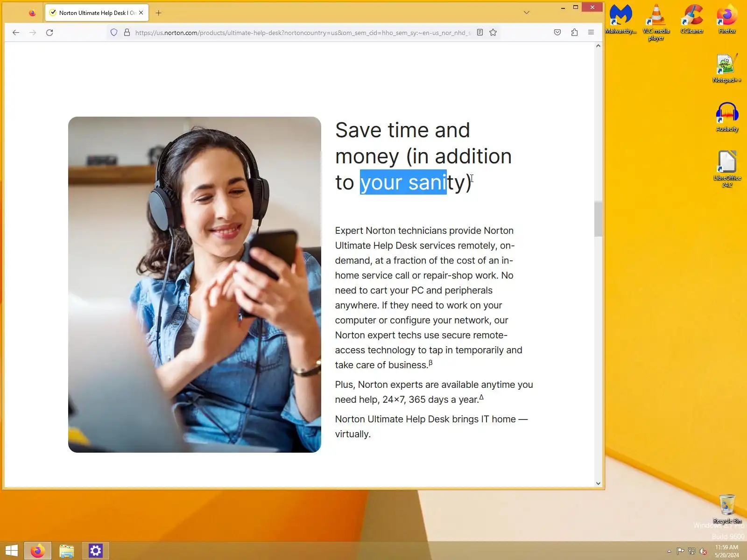Select the Audacity desktop icon
This screenshot has height=560, width=747.
click(x=727, y=117)
